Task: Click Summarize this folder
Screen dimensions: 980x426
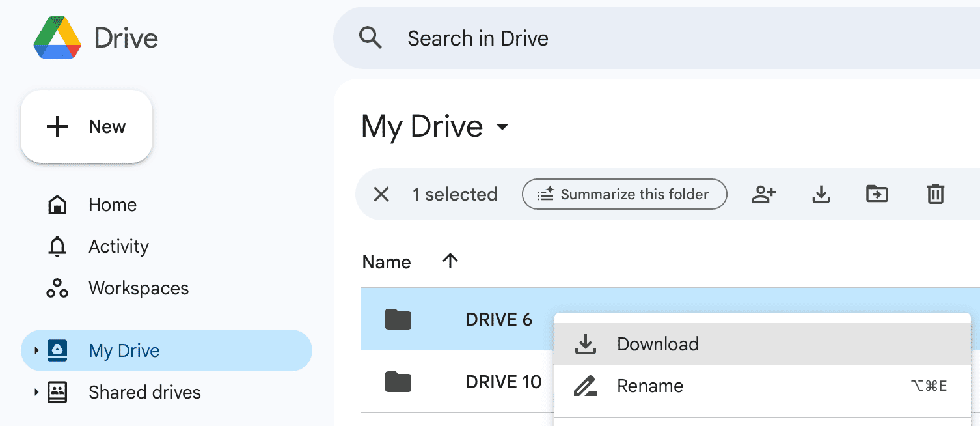Action: 624,194
